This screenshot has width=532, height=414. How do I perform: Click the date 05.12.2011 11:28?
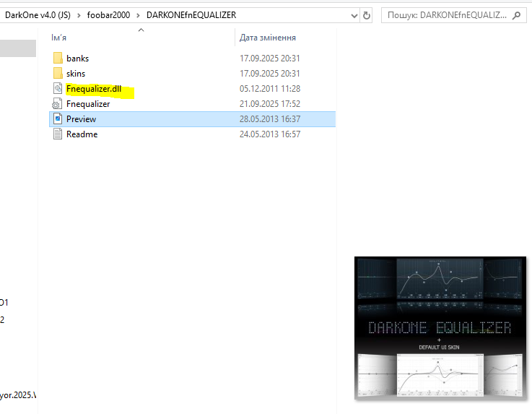coord(270,89)
